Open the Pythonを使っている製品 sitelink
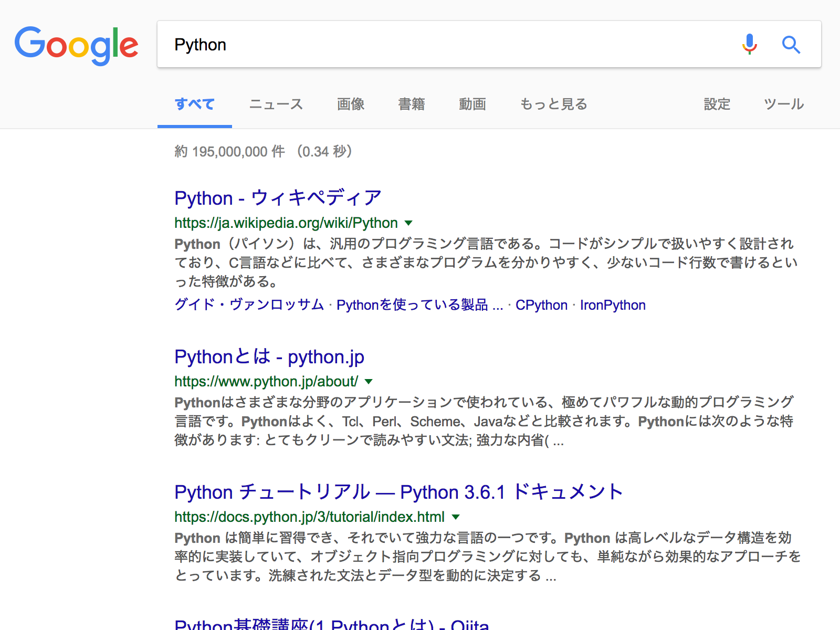 pyautogui.click(x=420, y=304)
